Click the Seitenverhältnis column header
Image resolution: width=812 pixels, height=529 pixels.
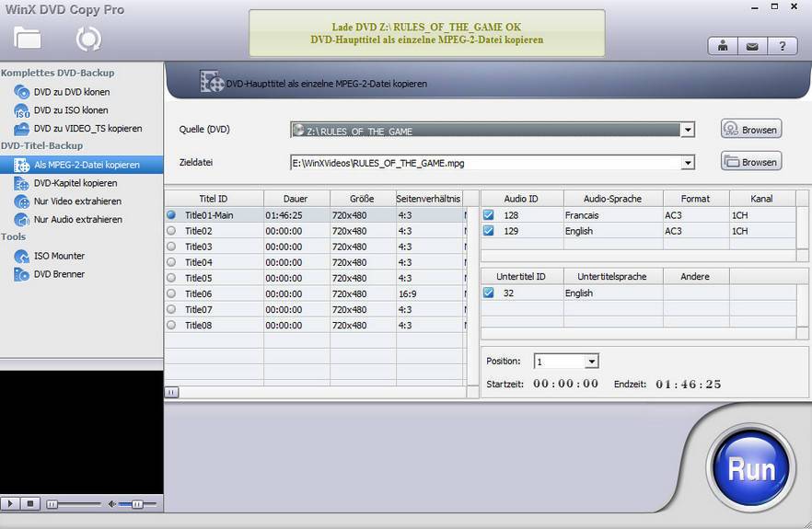click(429, 199)
